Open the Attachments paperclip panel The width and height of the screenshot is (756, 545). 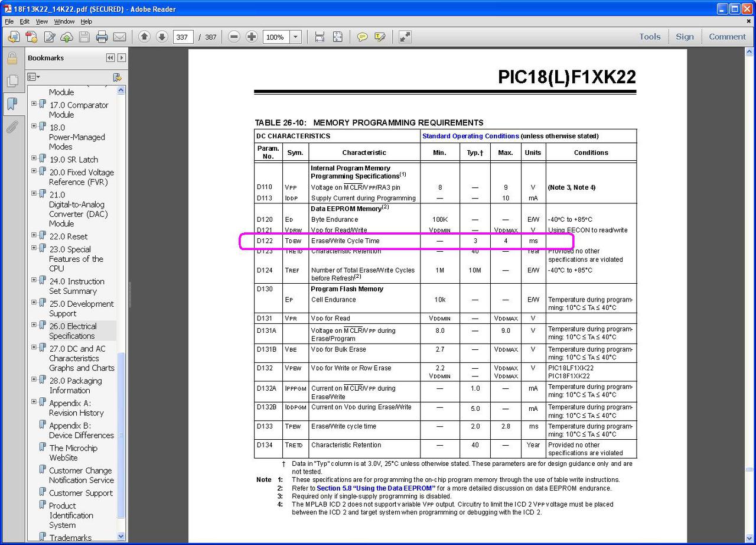pyautogui.click(x=12, y=127)
